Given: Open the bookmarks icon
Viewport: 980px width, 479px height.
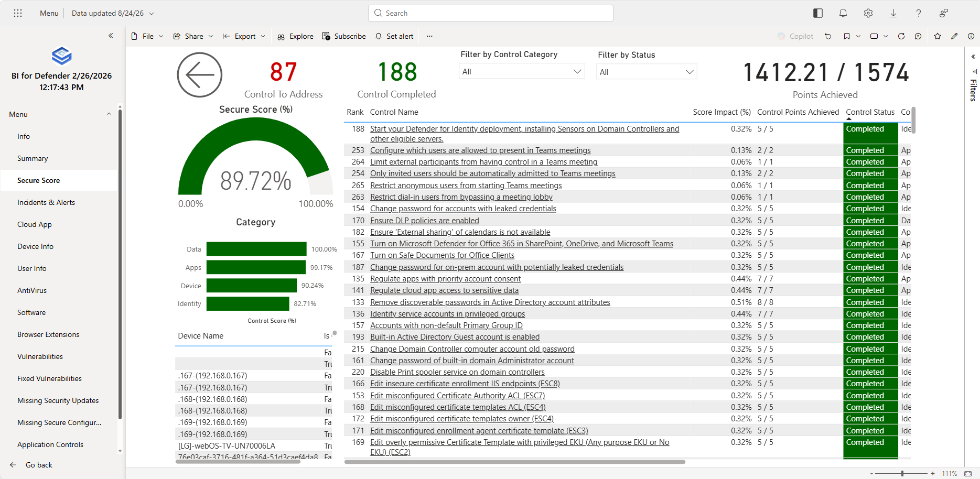Looking at the screenshot, I should coord(847,36).
